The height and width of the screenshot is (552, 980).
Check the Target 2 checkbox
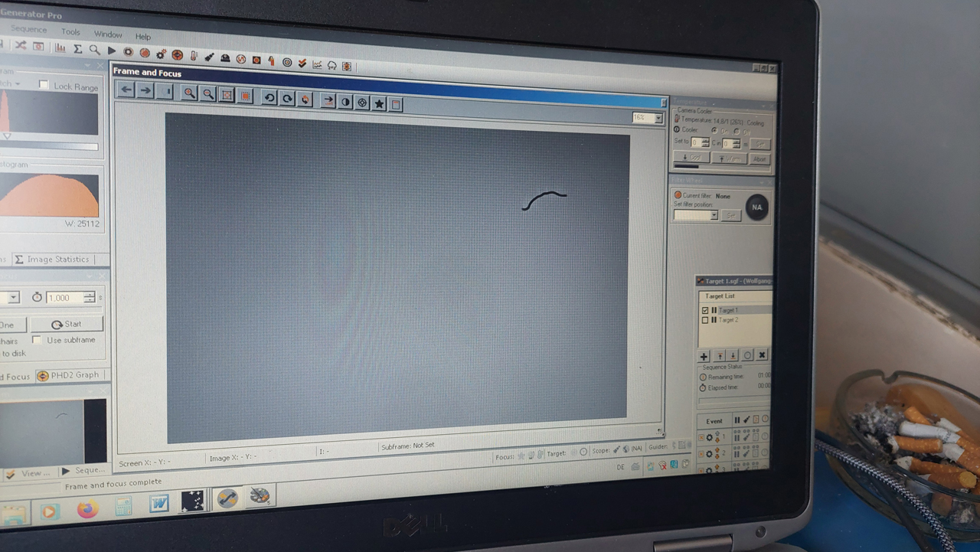tap(705, 320)
